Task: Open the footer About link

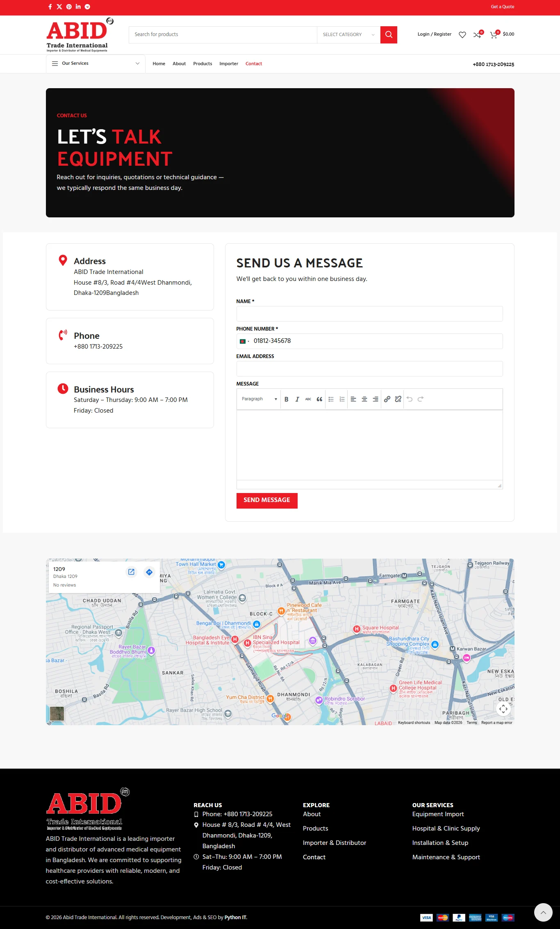Action: pyautogui.click(x=312, y=814)
